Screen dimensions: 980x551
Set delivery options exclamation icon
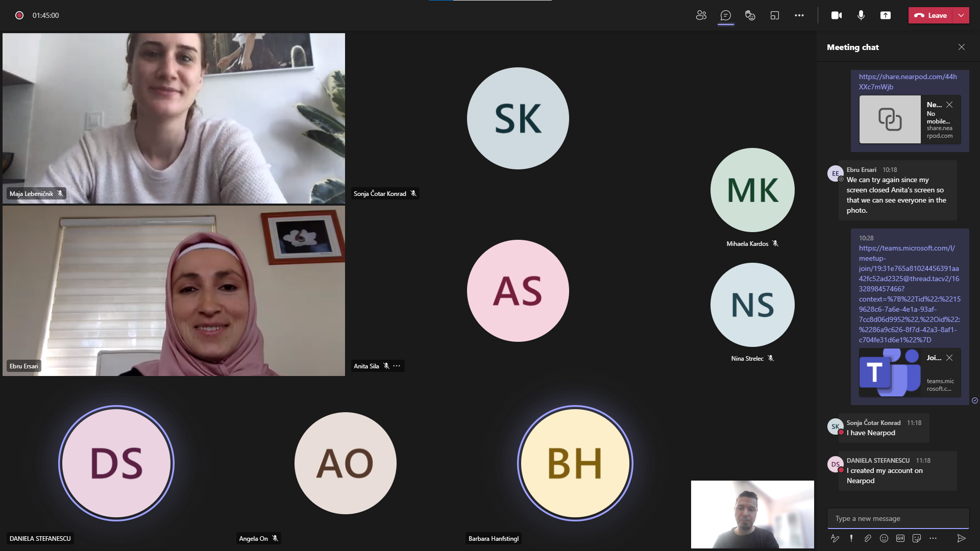[851, 538]
